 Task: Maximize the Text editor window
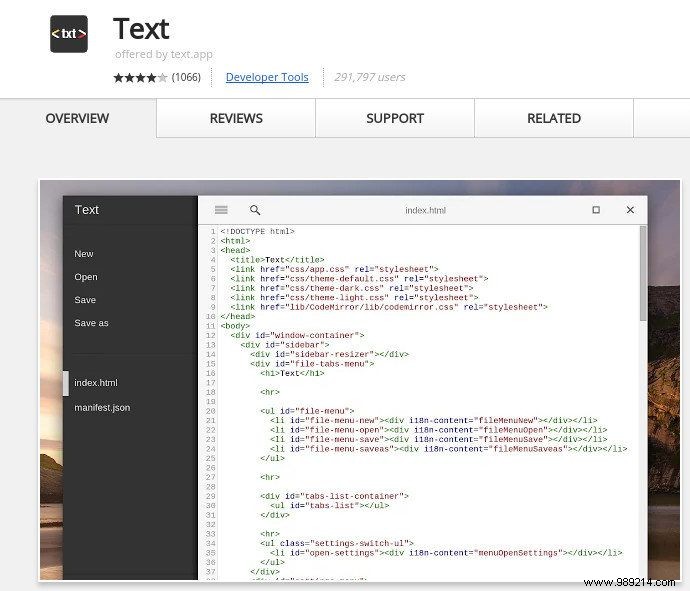pos(596,210)
